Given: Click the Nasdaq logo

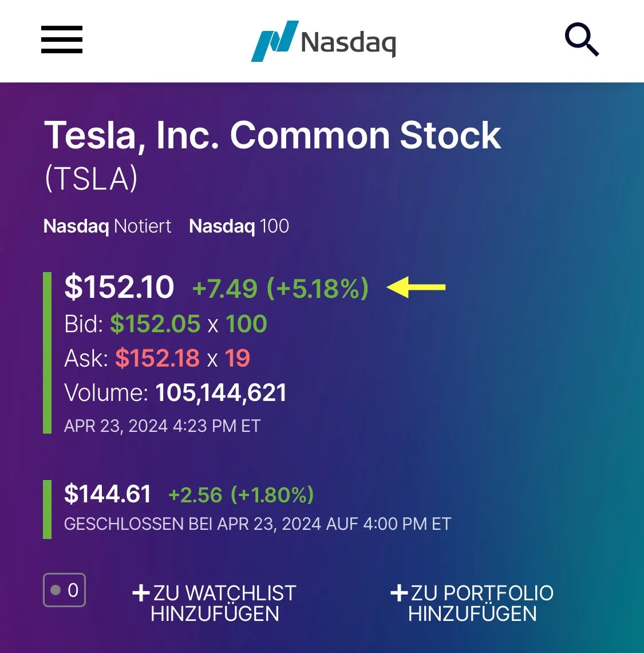Looking at the screenshot, I should tap(323, 40).
